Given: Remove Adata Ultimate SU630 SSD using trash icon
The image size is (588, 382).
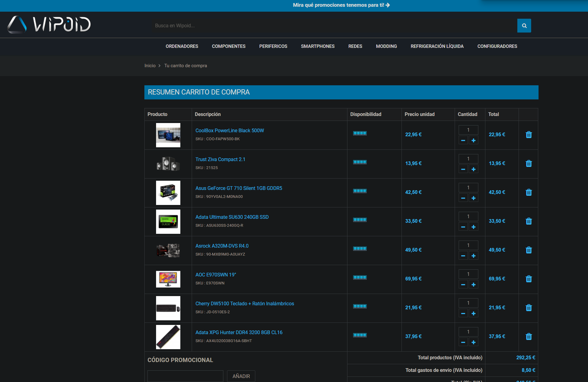Looking at the screenshot, I should pyautogui.click(x=529, y=221).
